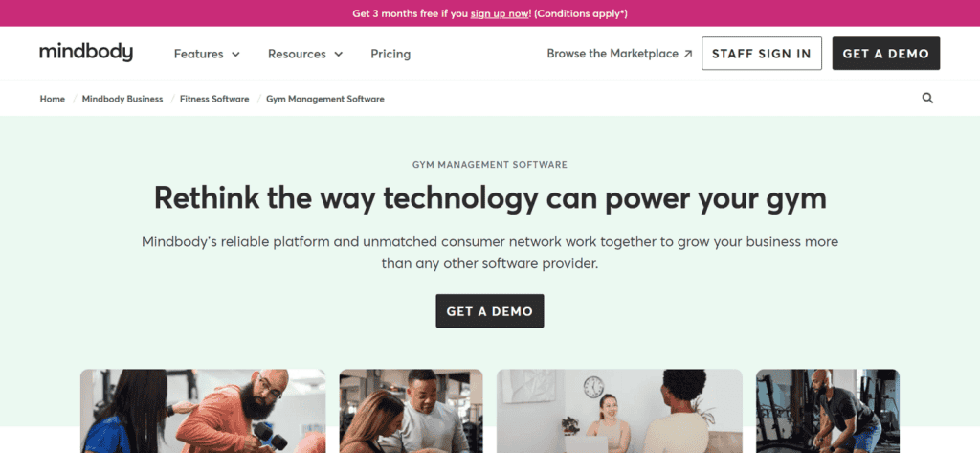Go to the Pricing page

tap(390, 54)
